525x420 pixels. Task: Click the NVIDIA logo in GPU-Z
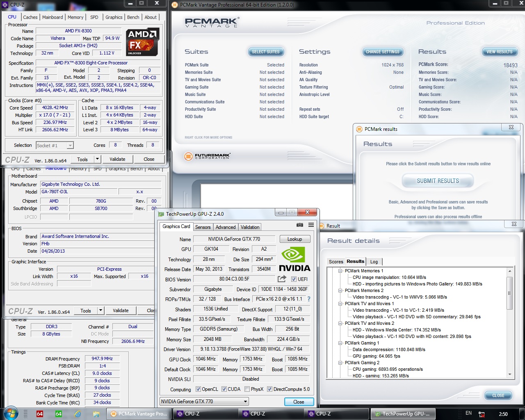tap(294, 259)
